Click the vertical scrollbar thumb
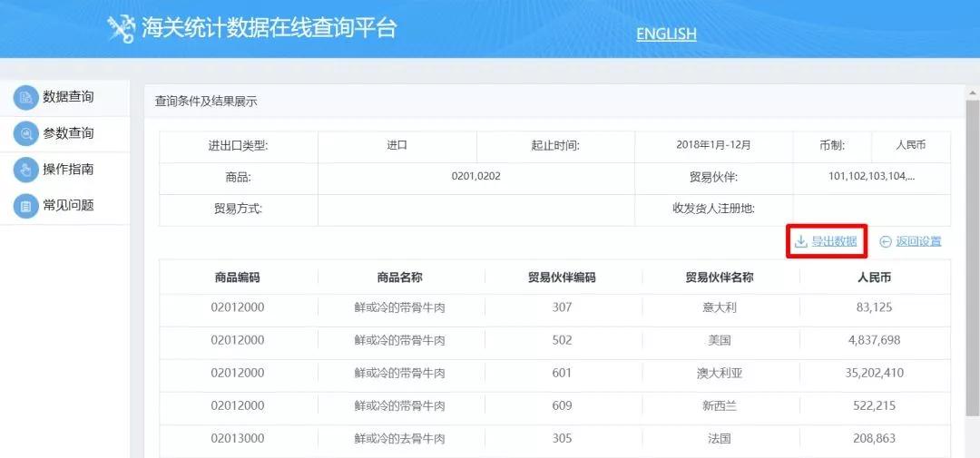This screenshot has width=980, height=458. click(973, 258)
